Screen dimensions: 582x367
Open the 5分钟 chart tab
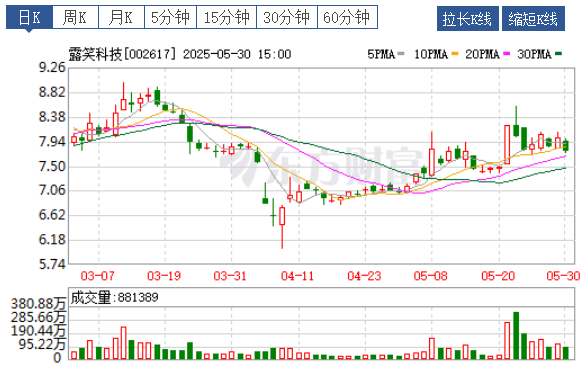click(170, 17)
